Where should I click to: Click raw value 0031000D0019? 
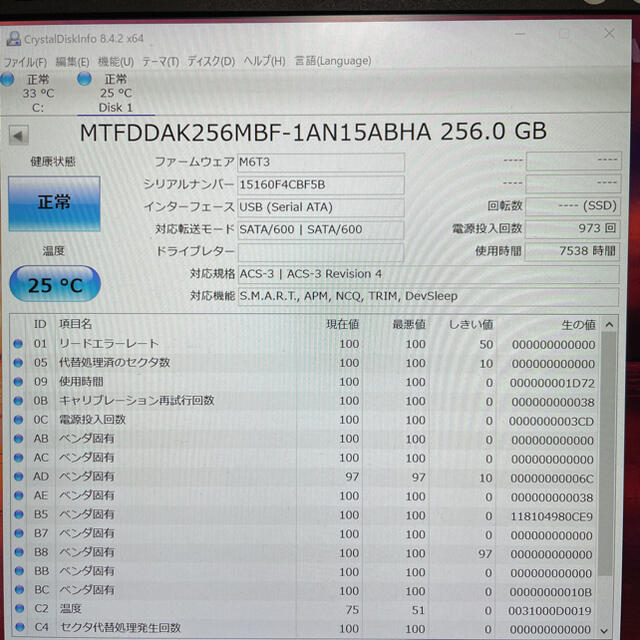550,611
